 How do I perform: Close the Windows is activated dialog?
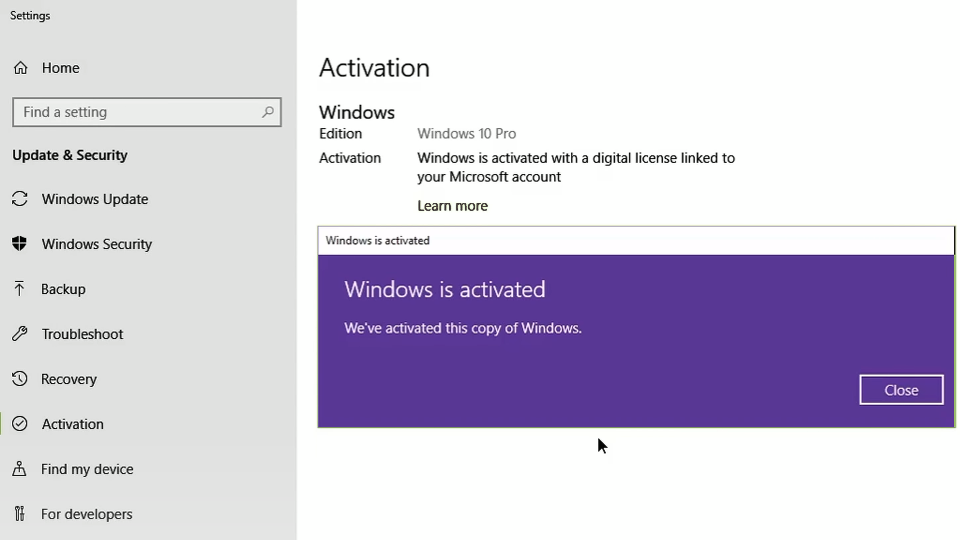[901, 390]
